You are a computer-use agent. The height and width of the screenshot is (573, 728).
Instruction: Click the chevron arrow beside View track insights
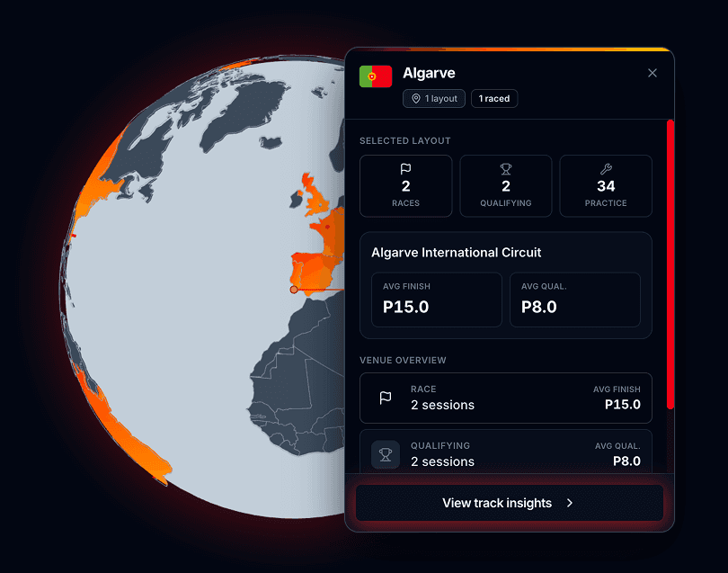570,503
